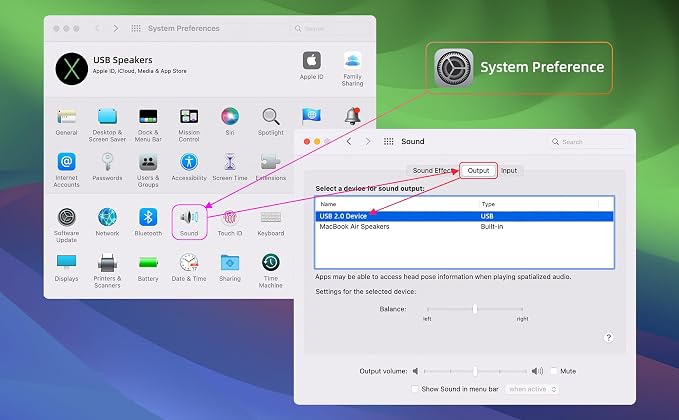Click the low volume speaker icon

(x=415, y=371)
